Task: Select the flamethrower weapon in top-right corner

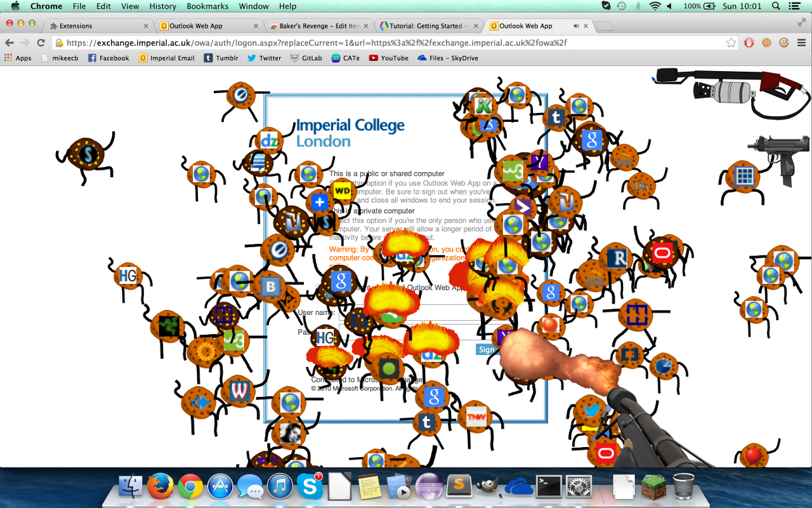Action: point(733,92)
